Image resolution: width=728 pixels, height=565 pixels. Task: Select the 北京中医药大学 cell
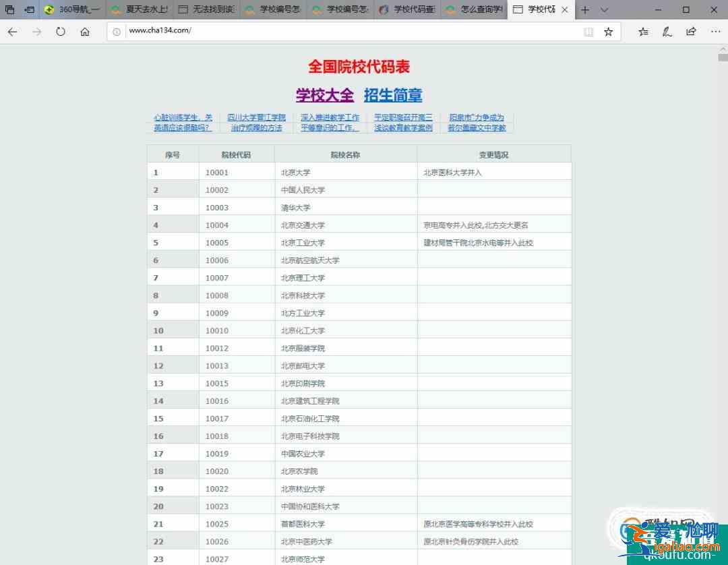[x=345, y=542]
